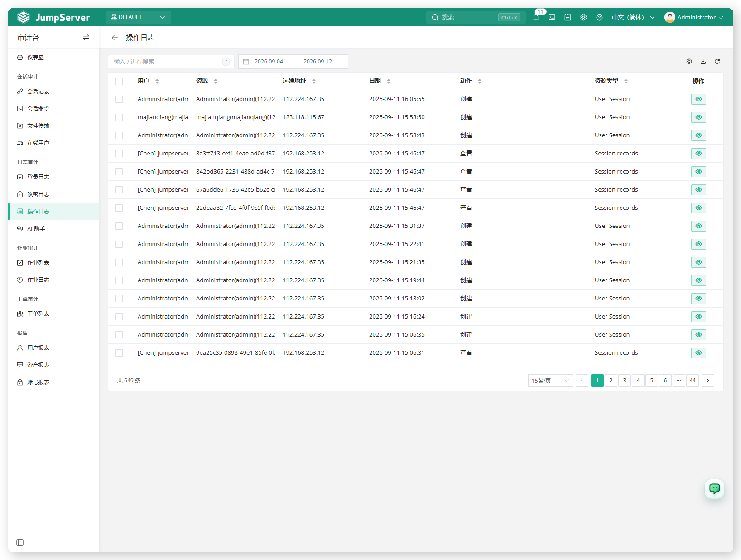Open the DEFAULT organization dropdown
741x560 pixels.
tap(138, 17)
